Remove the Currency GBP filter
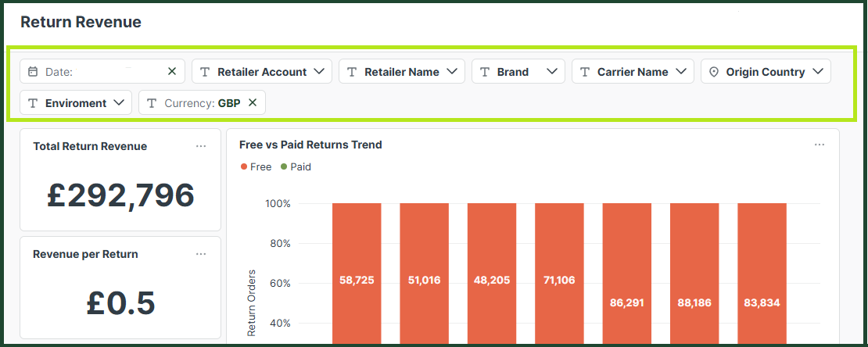 (253, 102)
